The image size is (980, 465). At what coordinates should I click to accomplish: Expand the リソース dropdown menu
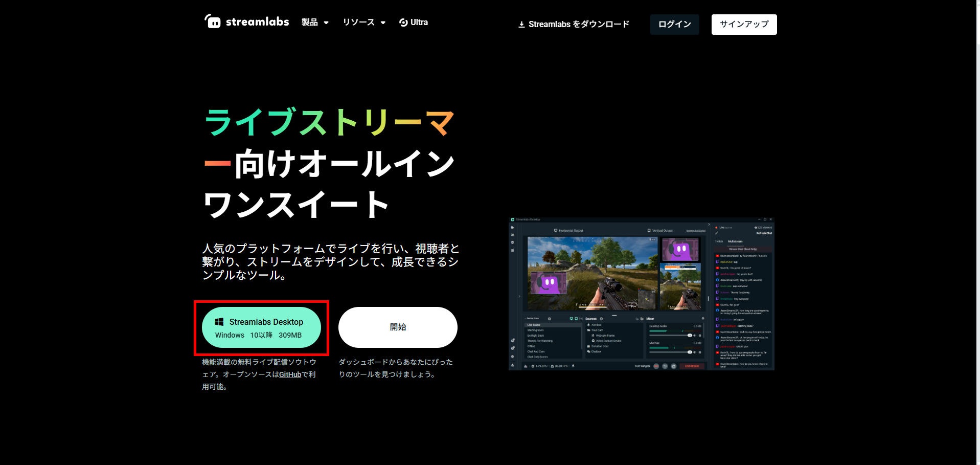pos(364,22)
